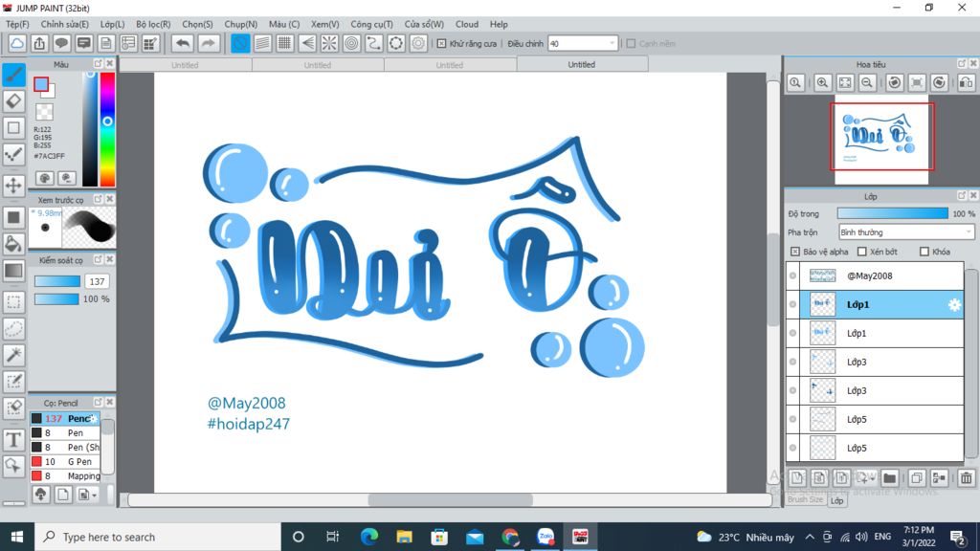Screen dimensions: 980x551
Task: Open the Pha trộn blend mode dropdown
Action: coord(906,232)
